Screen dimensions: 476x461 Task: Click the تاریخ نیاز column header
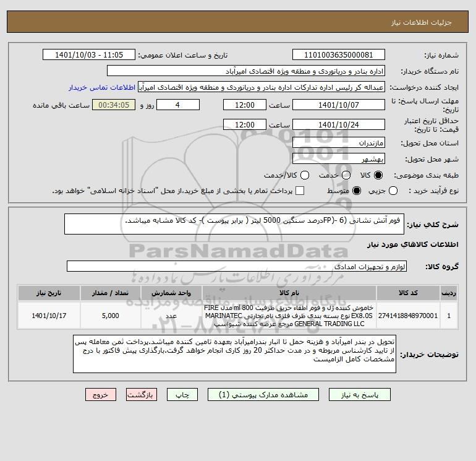(x=49, y=293)
